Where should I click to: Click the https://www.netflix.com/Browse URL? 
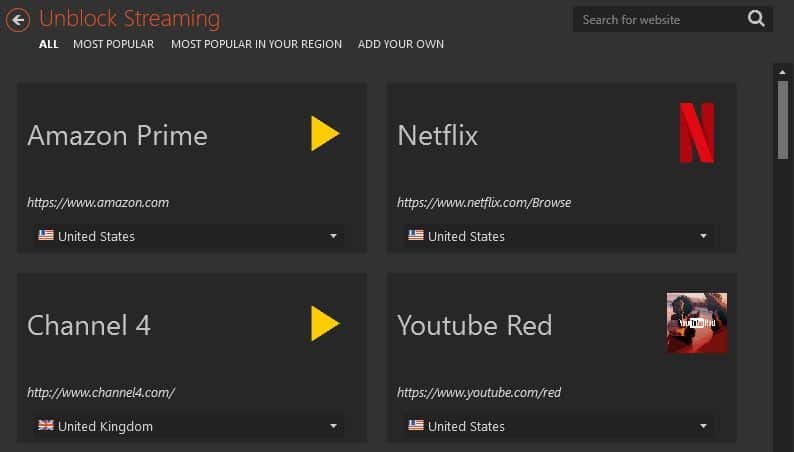point(484,202)
